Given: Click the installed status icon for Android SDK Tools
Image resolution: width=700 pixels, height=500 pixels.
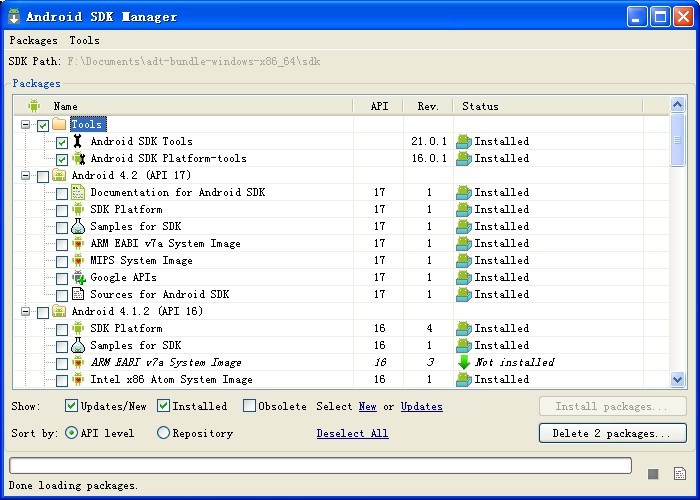Looking at the screenshot, I should [x=463, y=142].
